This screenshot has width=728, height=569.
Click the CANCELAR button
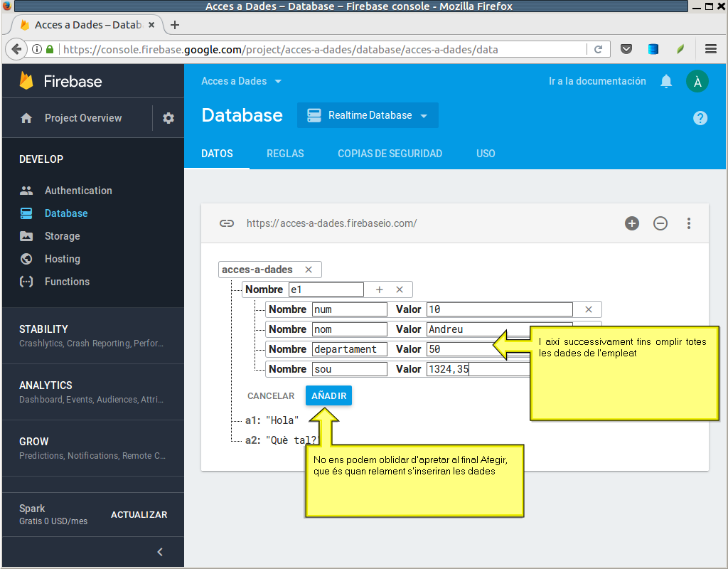[271, 395]
